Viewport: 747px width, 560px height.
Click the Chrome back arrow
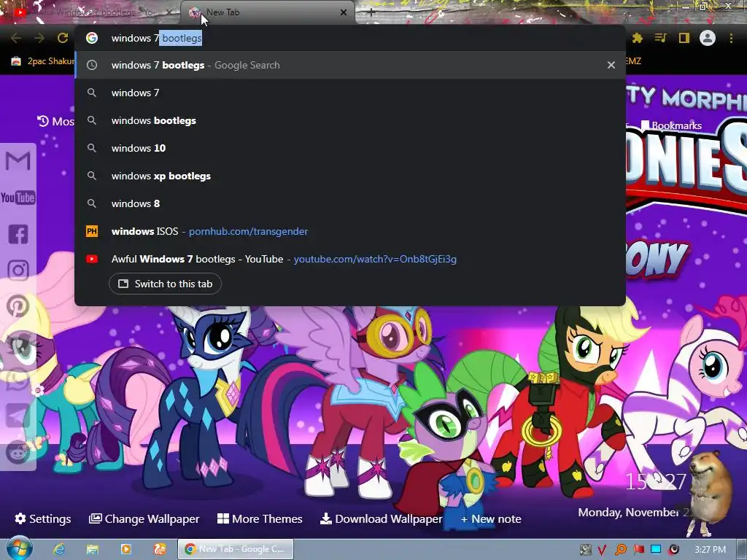15,38
